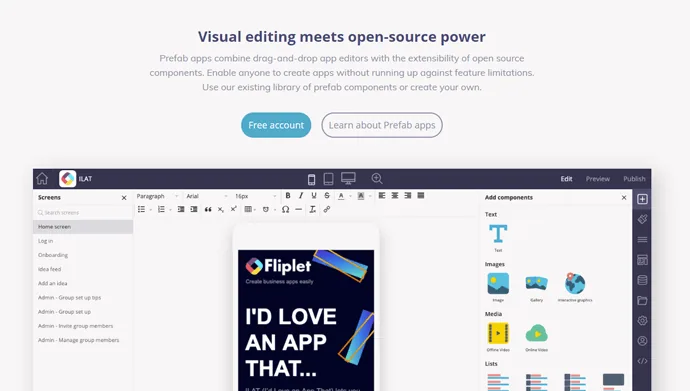Switch to the Preview tab
The height and width of the screenshot is (391, 690).
tap(598, 179)
